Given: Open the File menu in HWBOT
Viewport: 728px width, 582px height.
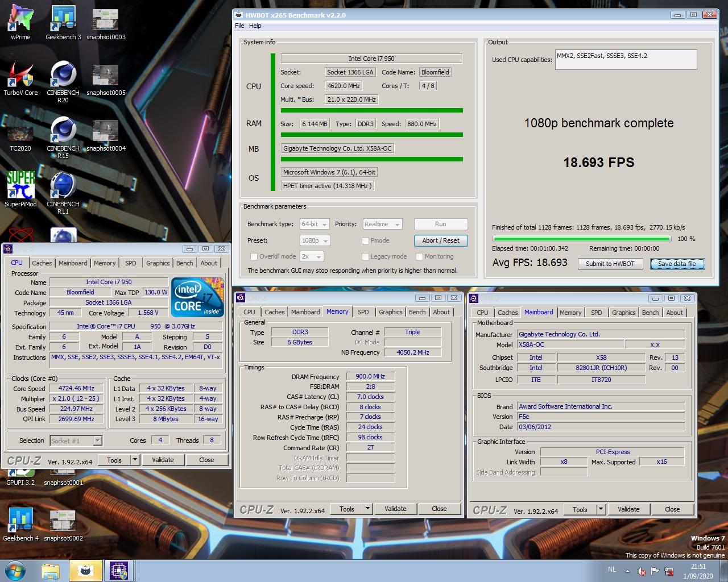Looking at the screenshot, I should click(x=239, y=26).
